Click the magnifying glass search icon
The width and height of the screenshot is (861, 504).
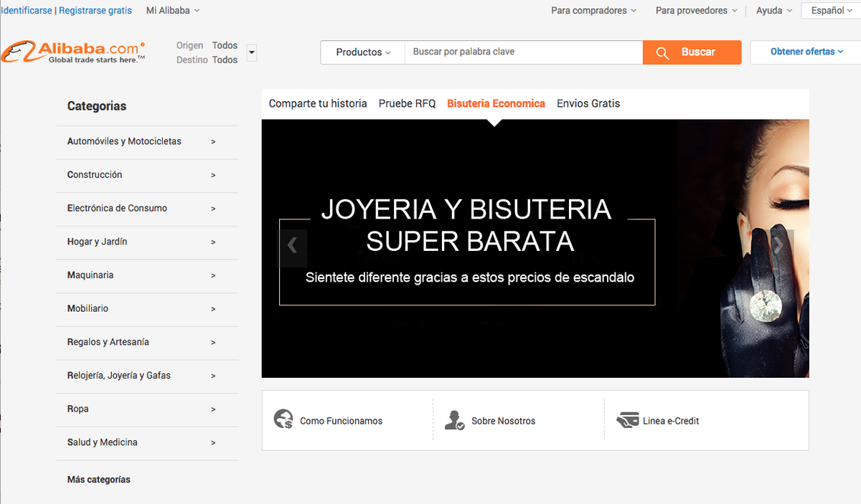click(x=662, y=52)
